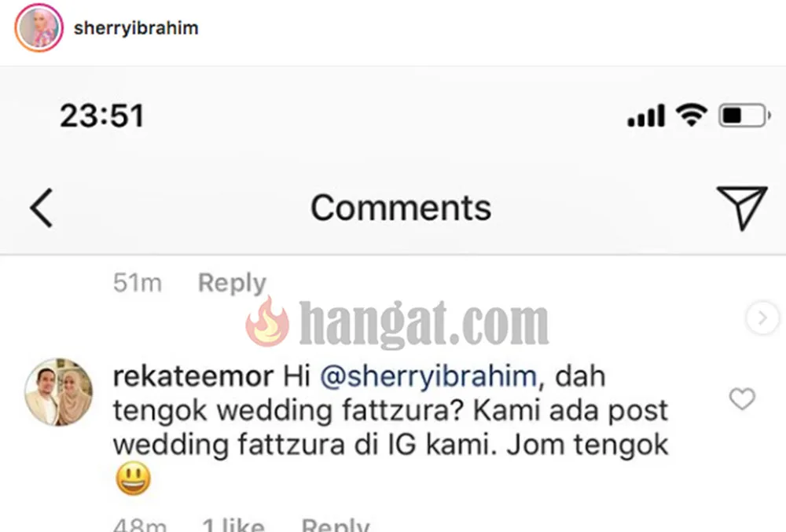Reply to the 51m comment

tap(232, 283)
